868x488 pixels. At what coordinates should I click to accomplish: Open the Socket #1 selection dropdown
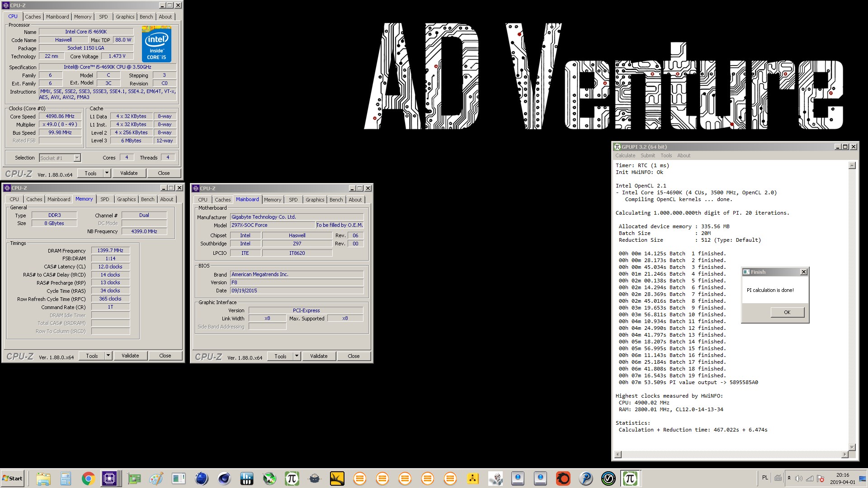point(77,158)
